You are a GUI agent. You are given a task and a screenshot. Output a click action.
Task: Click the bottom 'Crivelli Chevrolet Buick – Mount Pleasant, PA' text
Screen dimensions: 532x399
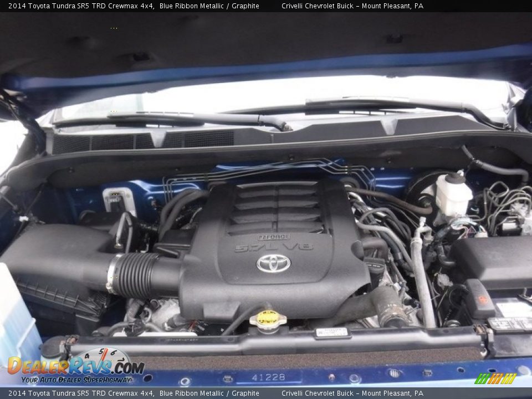tap(352, 393)
